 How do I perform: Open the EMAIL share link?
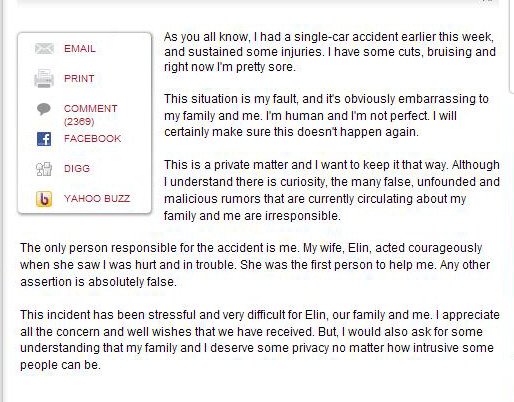tap(80, 49)
